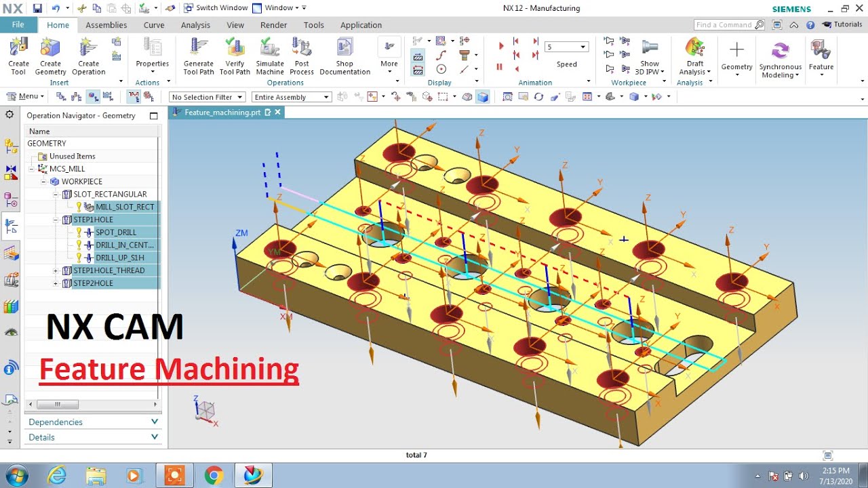
Task: Open the Machining Feature Navigator sidebar icon
Action: [11, 253]
